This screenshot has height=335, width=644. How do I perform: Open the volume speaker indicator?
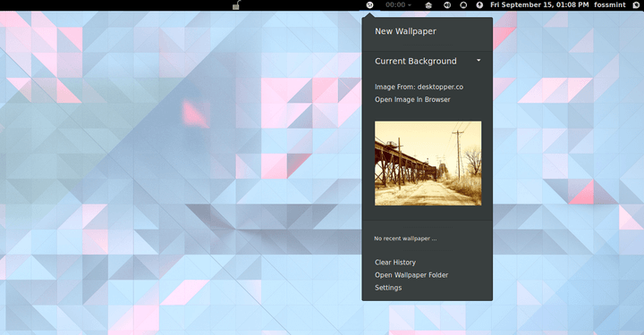[x=447, y=5]
